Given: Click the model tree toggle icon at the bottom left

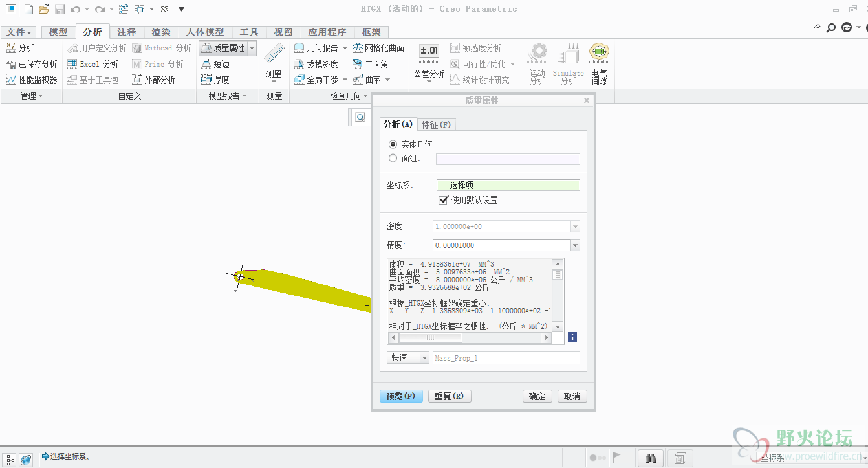Looking at the screenshot, I should 10,459.
